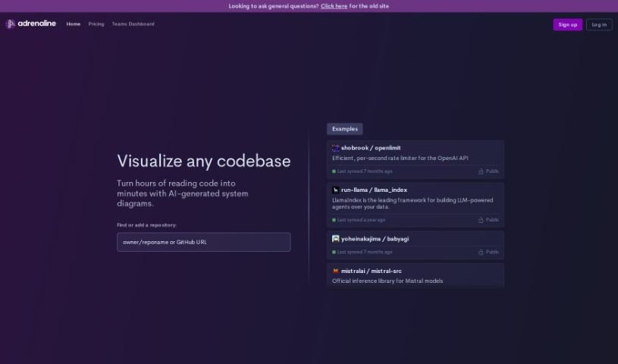Click the adrenaline logo icon
Image resolution: width=618 pixels, height=364 pixels.
click(x=11, y=24)
